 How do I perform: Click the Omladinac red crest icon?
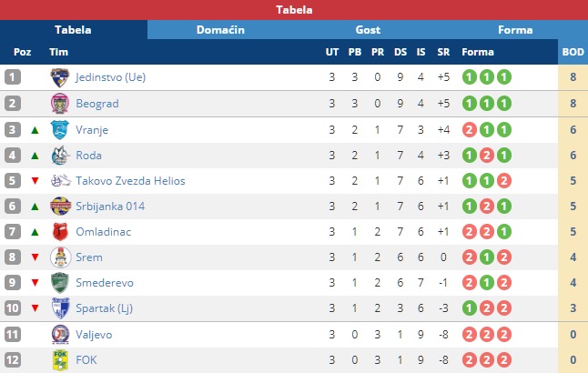pyautogui.click(x=60, y=232)
